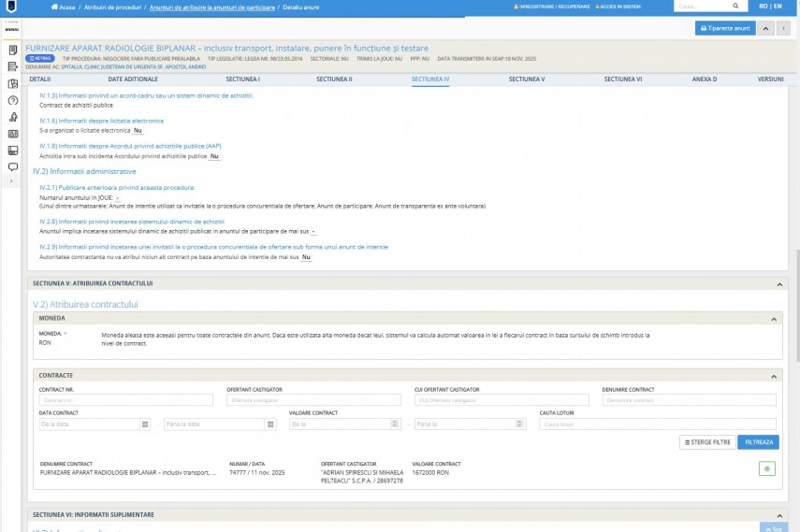Click the Contract Nr. input field

(126, 400)
